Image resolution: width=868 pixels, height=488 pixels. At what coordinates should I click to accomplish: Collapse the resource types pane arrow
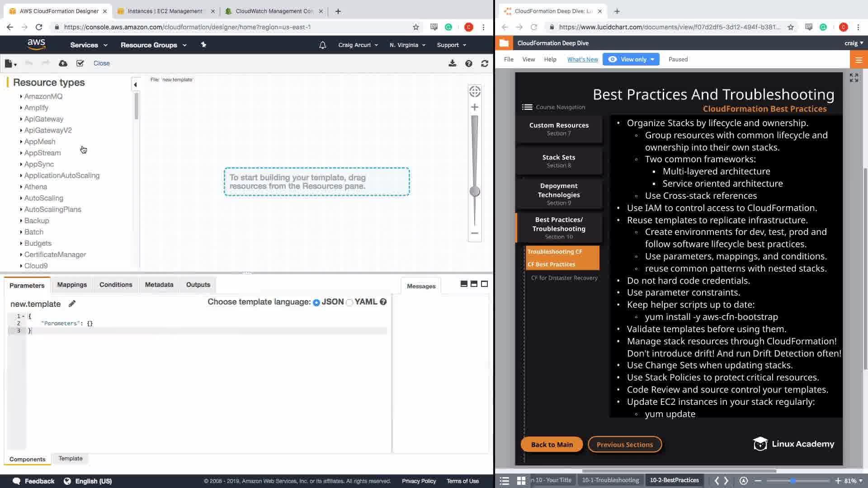click(x=135, y=84)
